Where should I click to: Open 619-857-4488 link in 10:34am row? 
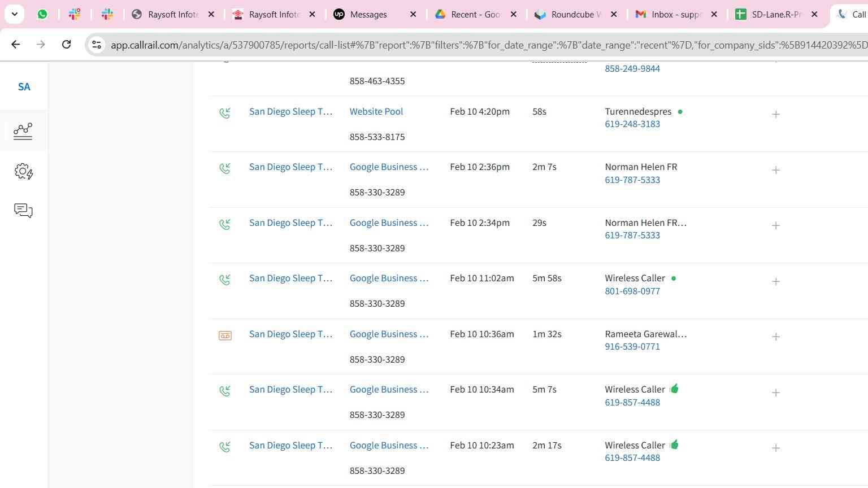tap(632, 402)
